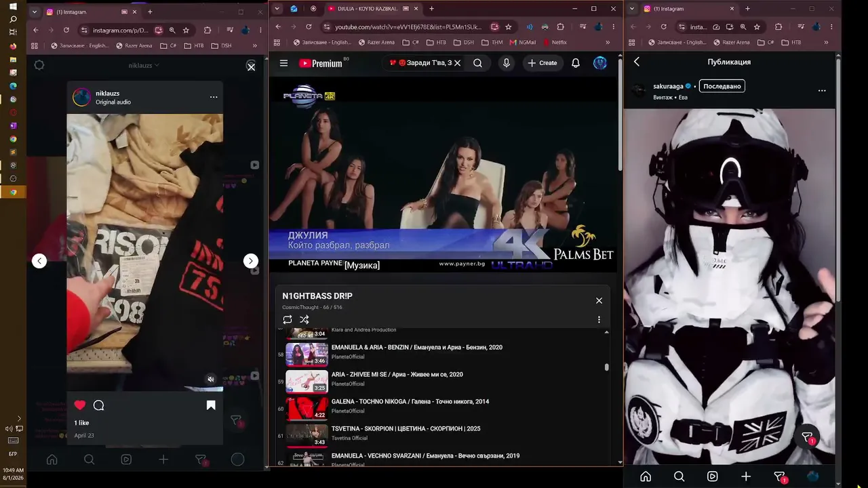868x488 pixels.
Task: Play EMANUELA & ARIA - BENZIN from the playlist
Action: point(417,347)
